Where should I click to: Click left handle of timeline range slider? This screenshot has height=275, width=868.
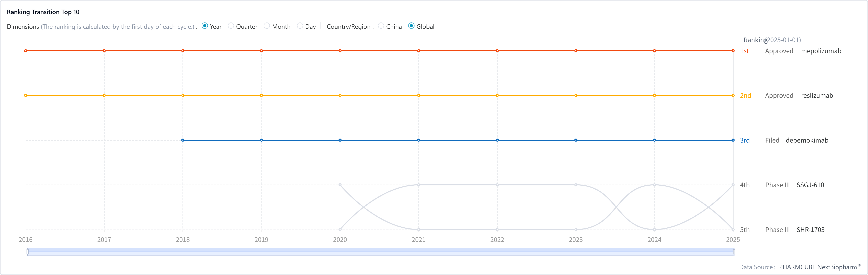point(28,251)
